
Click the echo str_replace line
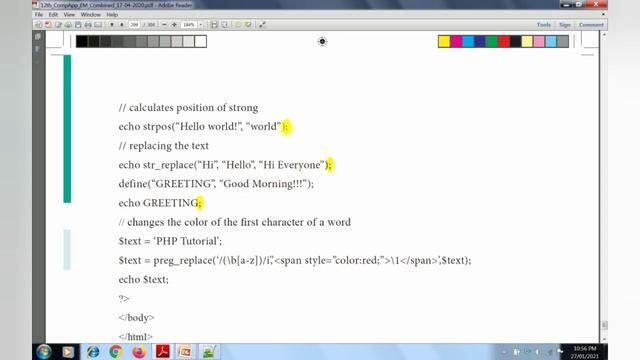(225, 165)
